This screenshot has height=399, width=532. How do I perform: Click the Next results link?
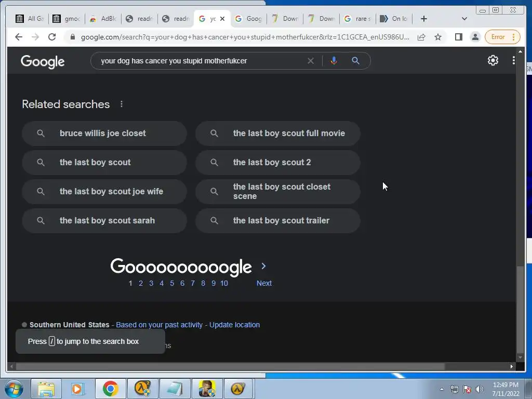pos(264,283)
